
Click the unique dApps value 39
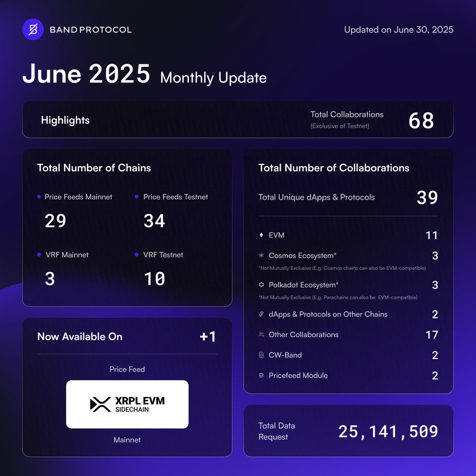point(428,198)
